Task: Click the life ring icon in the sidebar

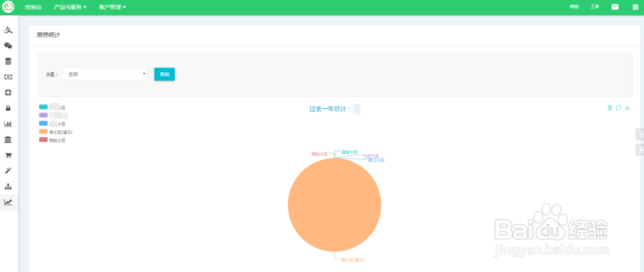Action: pos(8,92)
